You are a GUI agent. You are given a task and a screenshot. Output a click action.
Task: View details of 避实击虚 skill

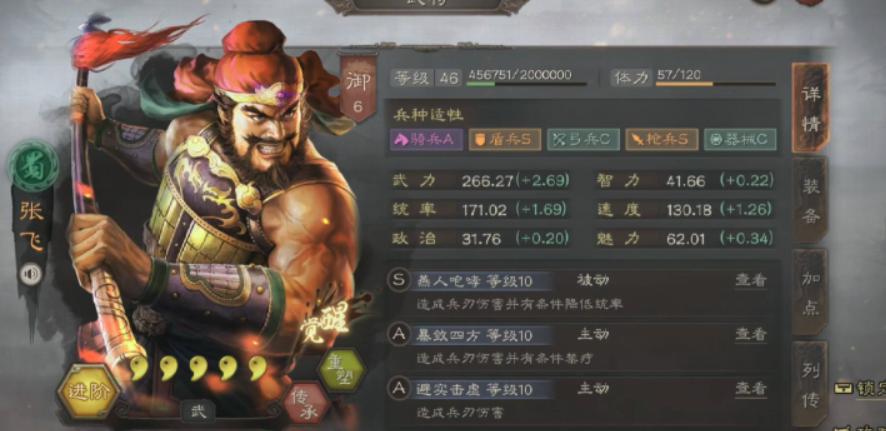coord(750,389)
